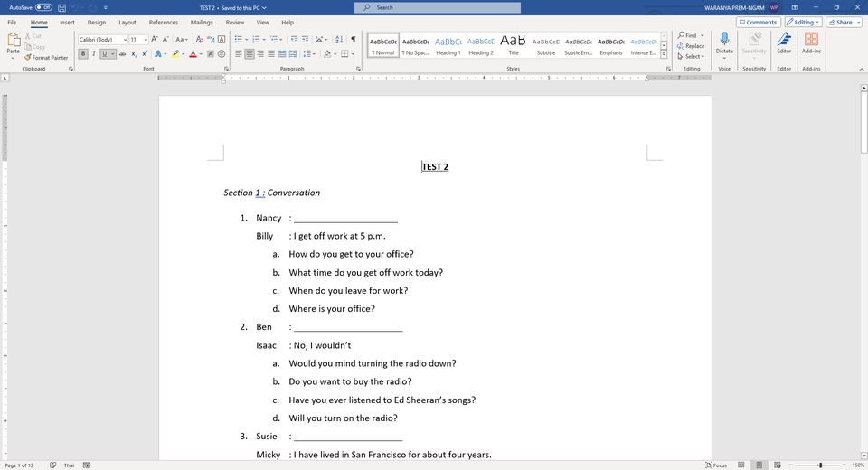
Task: Open the font size dropdown
Action: [146, 40]
